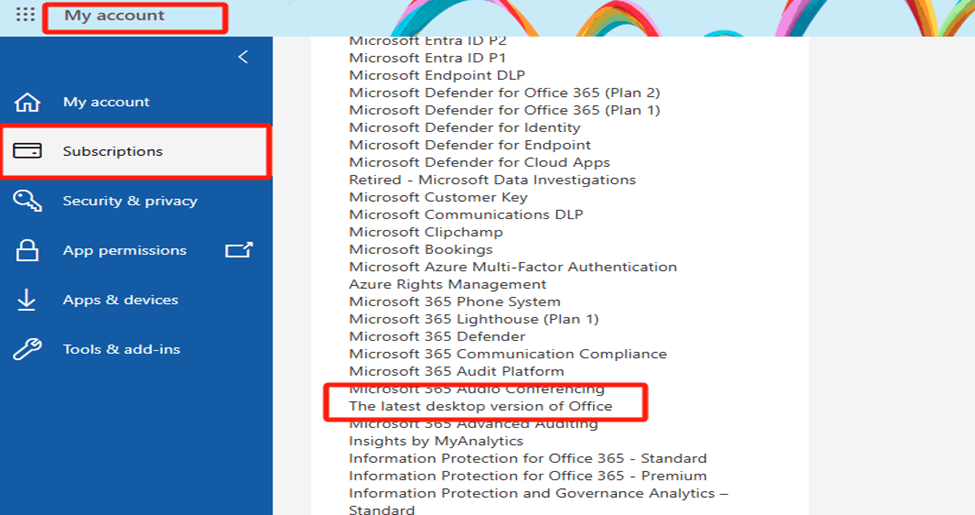Click the credit card Subscriptions icon
This screenshot has height=515, width=975.
pyautogui.click(x=27, y=151)
